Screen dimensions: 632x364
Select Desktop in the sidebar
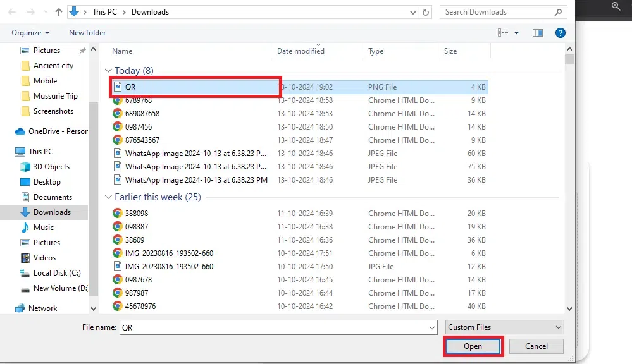tap(47, 182)
